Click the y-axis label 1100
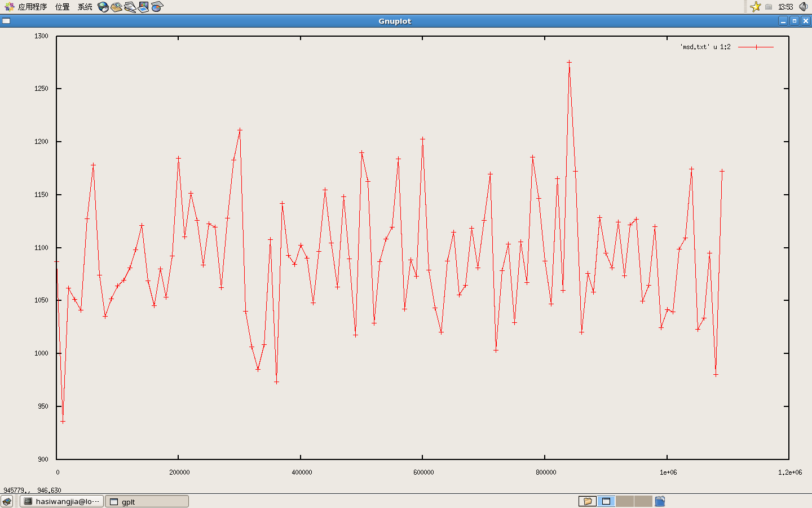Image resolution: width=812 pixels, height=508 pixels. pyautogui.click(x=41, y=248)
